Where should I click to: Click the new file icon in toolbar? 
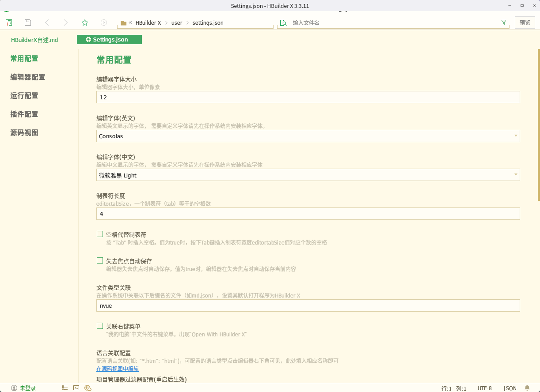(9, 23)
